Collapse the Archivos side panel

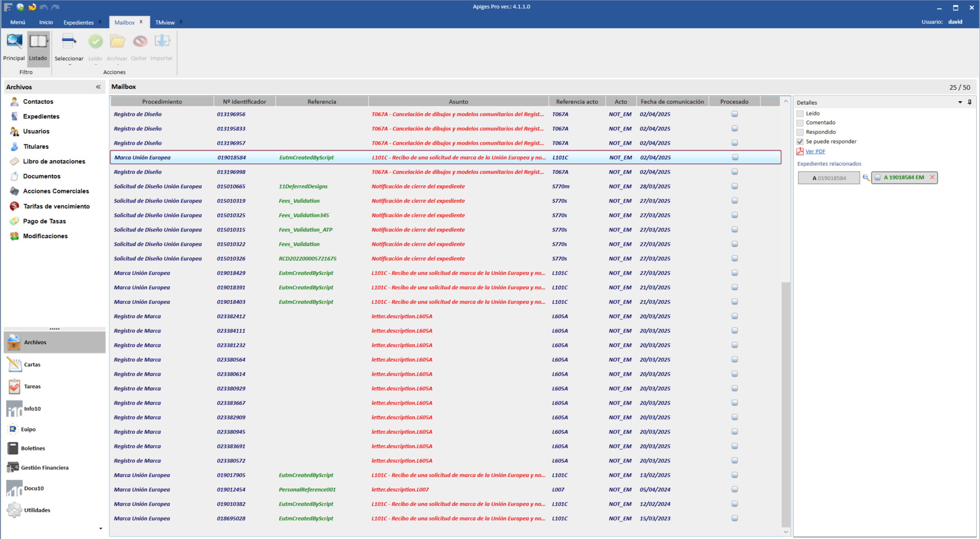pyautogui.click(x=98, y=87)
